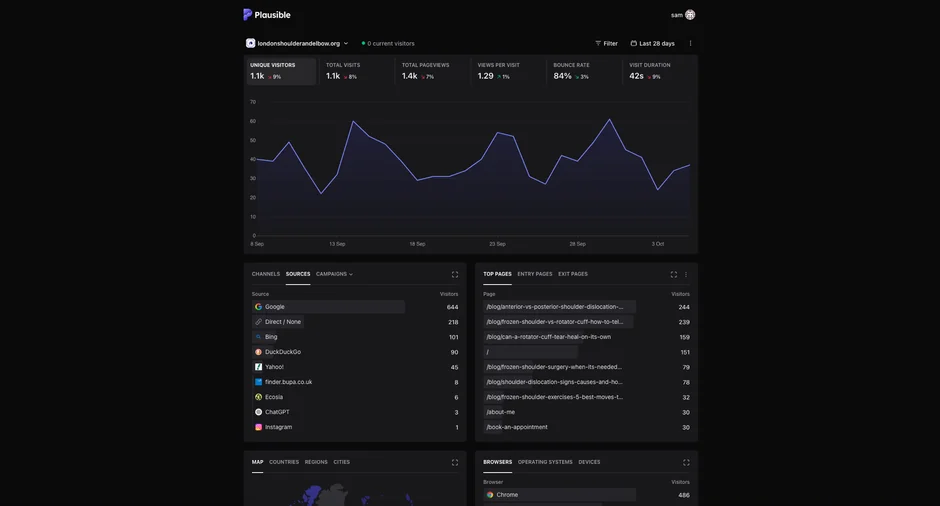940x506 pixels.
Task: Switch to the Cities tab
Action: 342,462
